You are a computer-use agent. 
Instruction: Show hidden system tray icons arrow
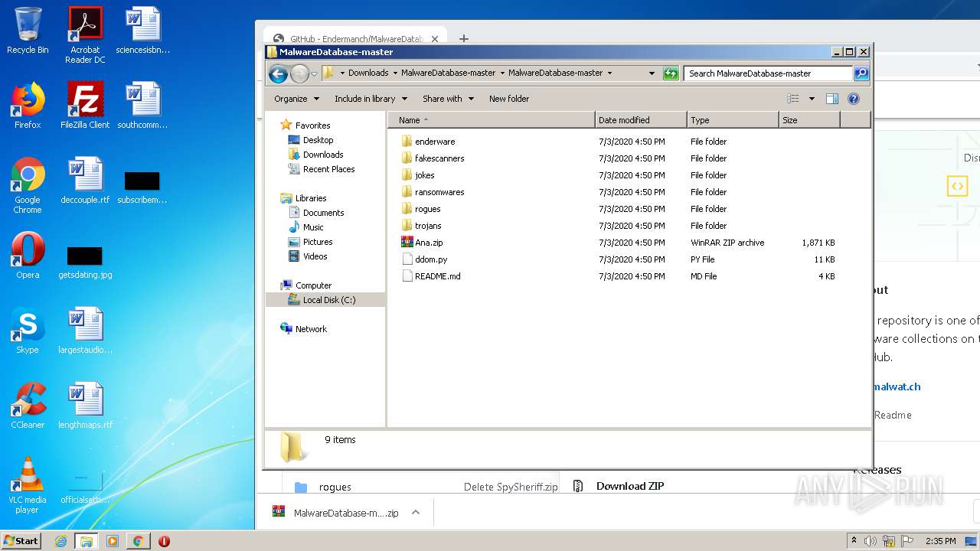853,541
